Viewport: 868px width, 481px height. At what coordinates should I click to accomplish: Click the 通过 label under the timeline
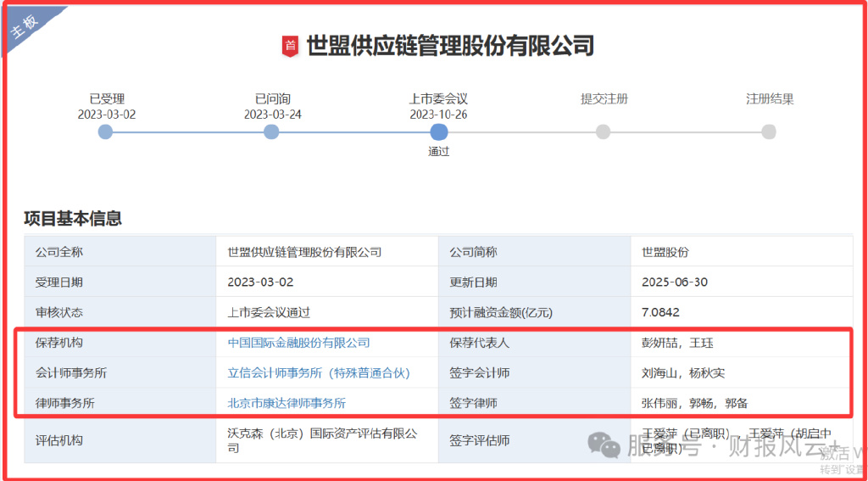coord(439,151)
